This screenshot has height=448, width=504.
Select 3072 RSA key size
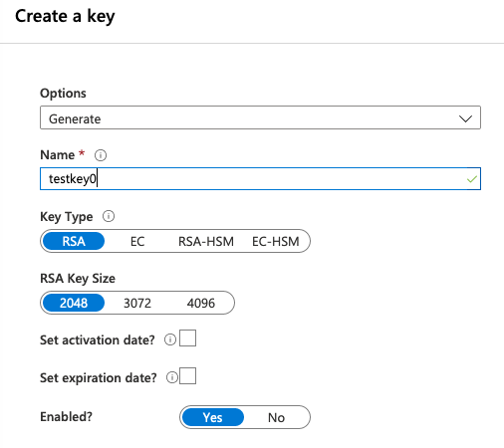point(137,303)
